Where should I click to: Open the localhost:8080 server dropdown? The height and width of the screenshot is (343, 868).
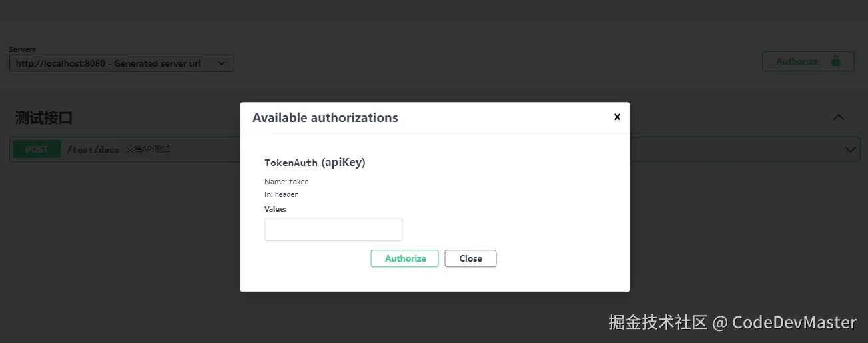click(121, 63)
